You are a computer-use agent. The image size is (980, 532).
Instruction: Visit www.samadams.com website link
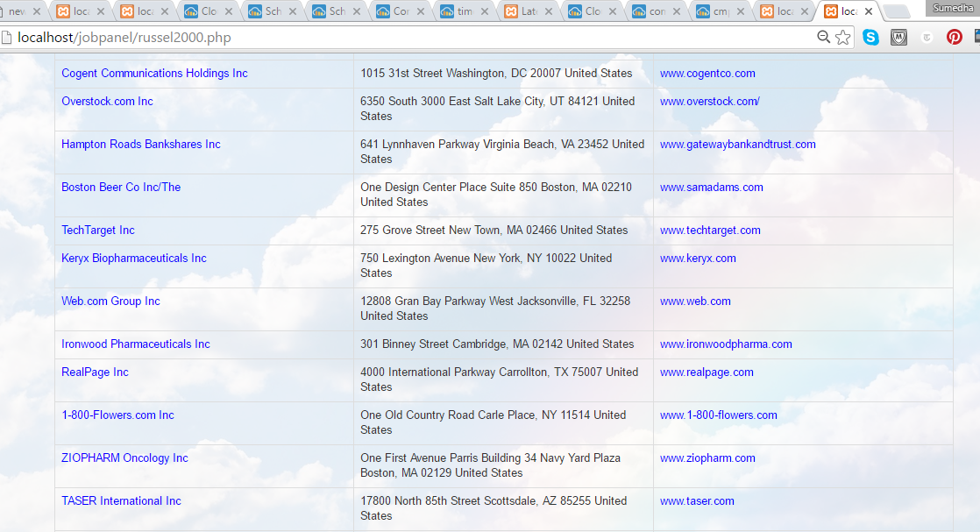[711, 187]
